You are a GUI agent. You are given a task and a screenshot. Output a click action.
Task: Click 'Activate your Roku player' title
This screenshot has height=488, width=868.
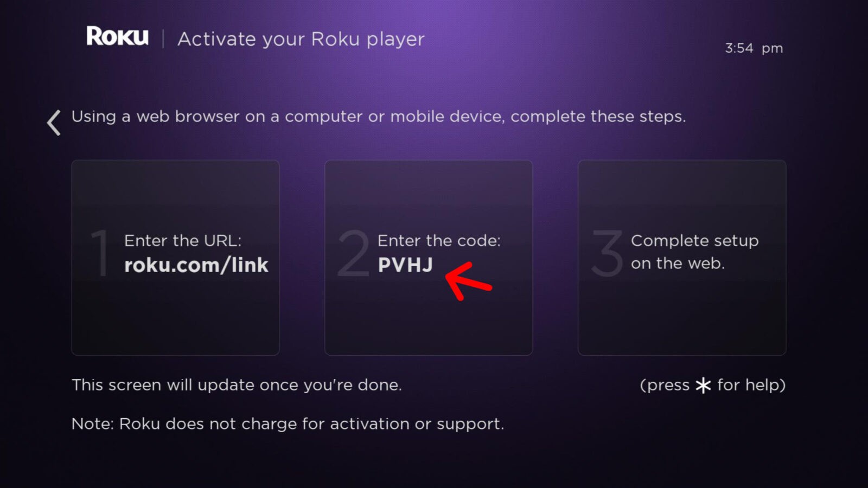[301, 39]
